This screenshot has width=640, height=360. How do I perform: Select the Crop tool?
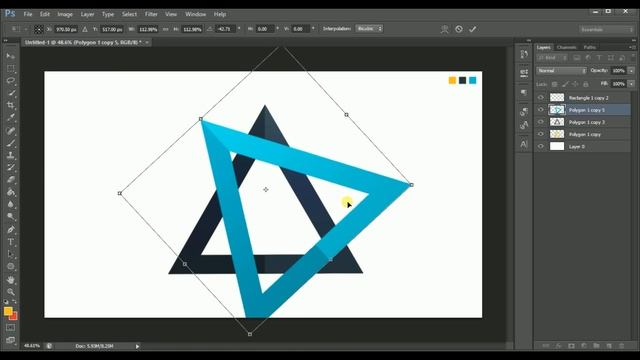(11, 105)
